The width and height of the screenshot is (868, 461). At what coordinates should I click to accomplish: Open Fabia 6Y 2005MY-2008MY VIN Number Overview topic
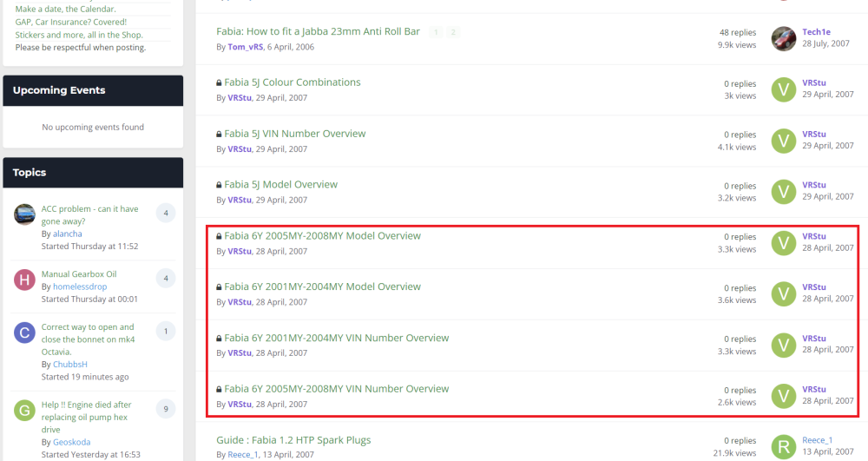tap(337, 388)
